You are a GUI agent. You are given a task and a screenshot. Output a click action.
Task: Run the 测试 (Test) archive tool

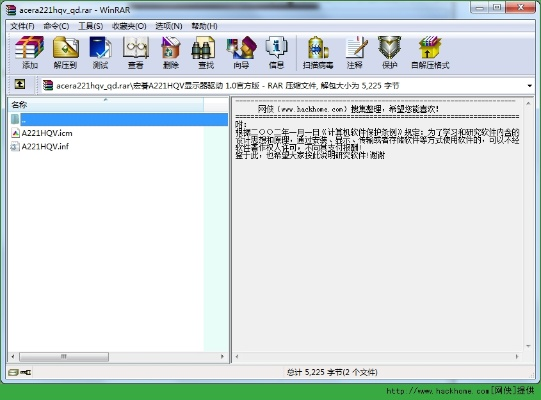click(x=100, y=52)
